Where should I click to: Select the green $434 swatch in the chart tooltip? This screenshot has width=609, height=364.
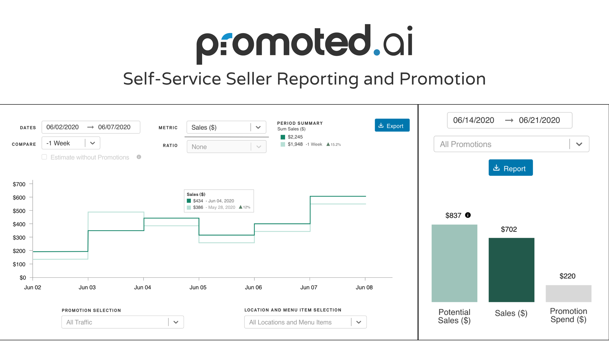point(189,201)
